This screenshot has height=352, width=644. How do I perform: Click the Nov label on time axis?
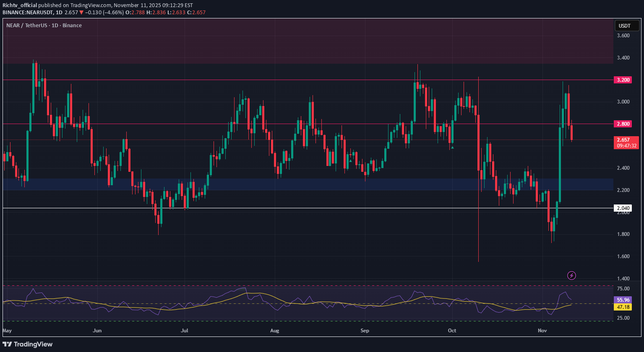coord(543,330)
